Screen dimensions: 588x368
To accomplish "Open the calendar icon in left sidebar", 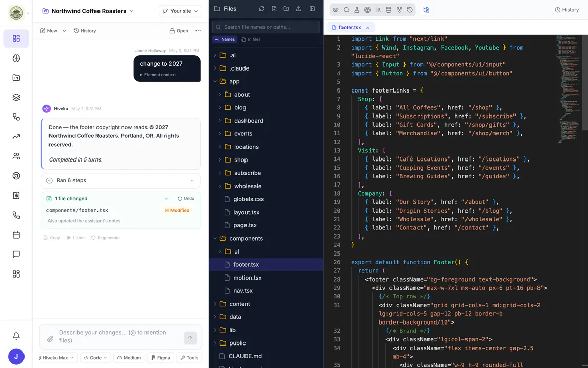I will tap(16, 235).
